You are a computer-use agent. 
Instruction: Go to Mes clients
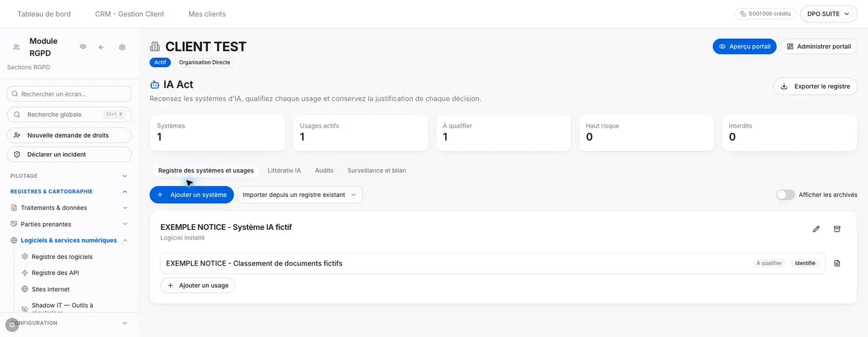(x=207, y=14)
